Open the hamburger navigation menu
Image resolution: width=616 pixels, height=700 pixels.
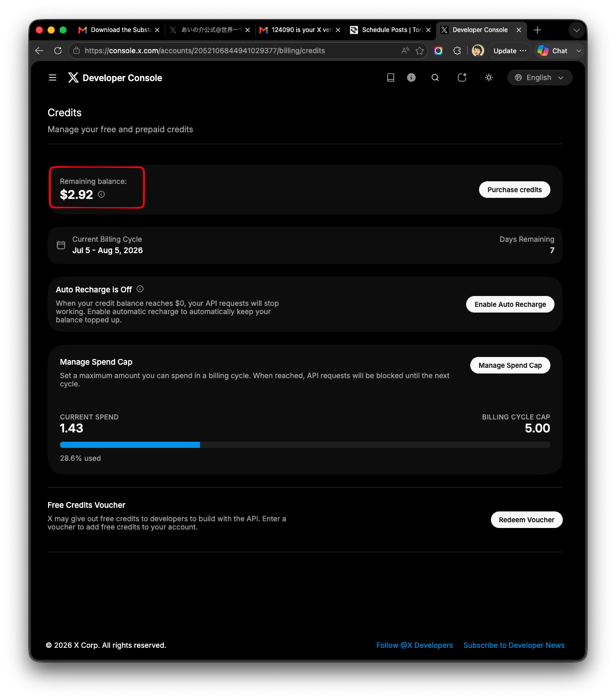click(52, 77)
